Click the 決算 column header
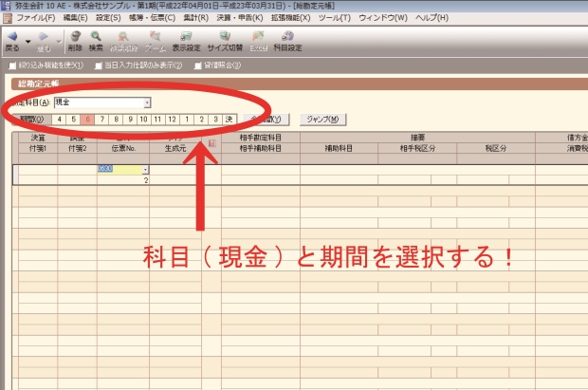The image size is (588, 390). [x=38, y=138]
